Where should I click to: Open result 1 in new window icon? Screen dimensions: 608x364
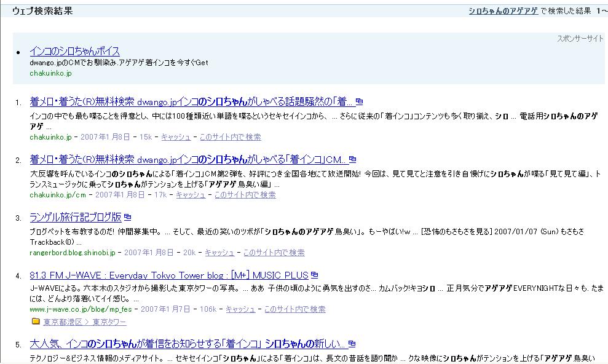360,101
